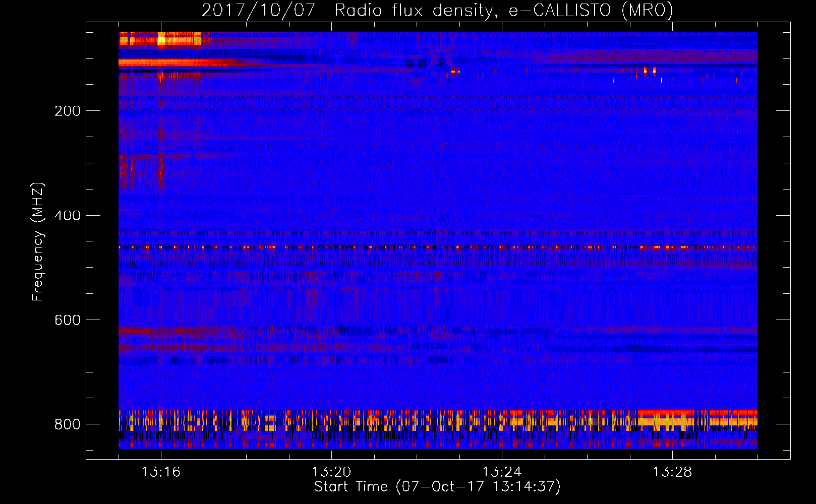Select the 800 frequency tick label

[68, 424]
